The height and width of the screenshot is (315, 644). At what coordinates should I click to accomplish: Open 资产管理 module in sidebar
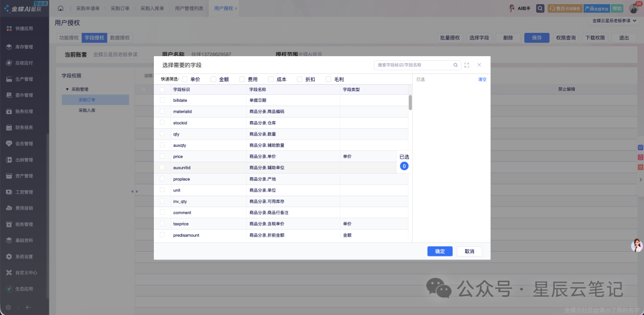coord(20,176)
